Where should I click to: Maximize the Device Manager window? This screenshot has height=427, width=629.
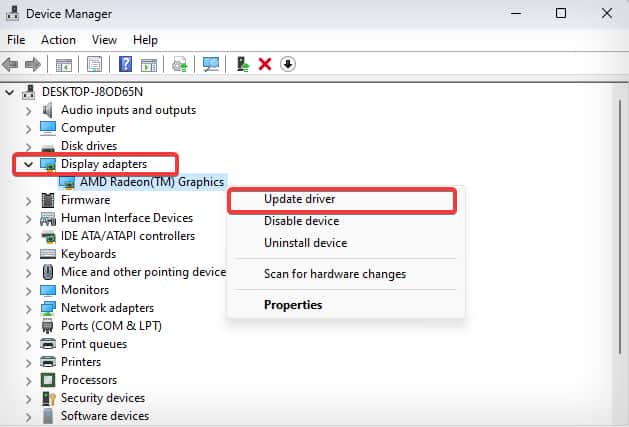coord(561,13)
